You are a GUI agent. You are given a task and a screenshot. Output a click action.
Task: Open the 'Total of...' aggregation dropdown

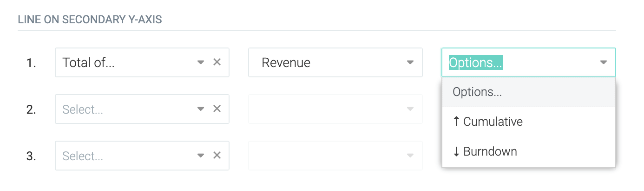pyautogui.click(x=142, y=62)
